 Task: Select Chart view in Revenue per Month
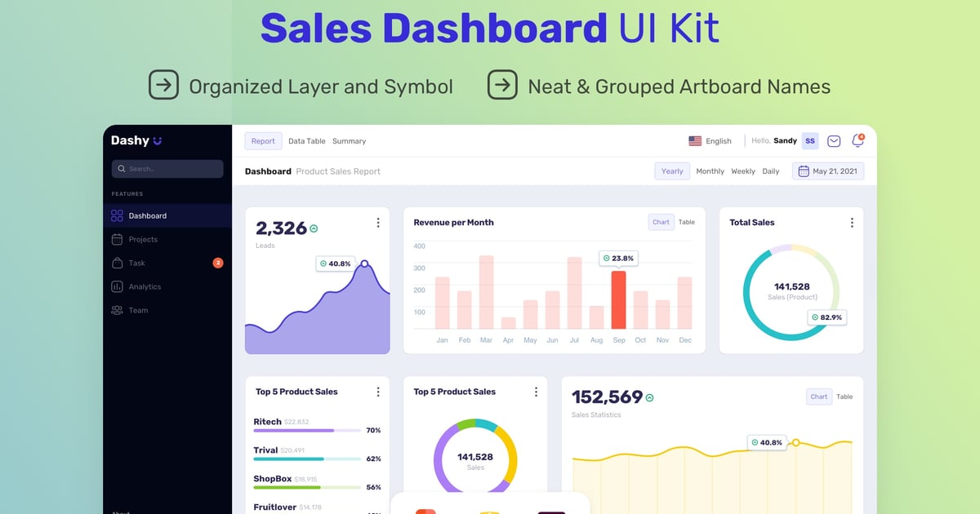[661, 222]
